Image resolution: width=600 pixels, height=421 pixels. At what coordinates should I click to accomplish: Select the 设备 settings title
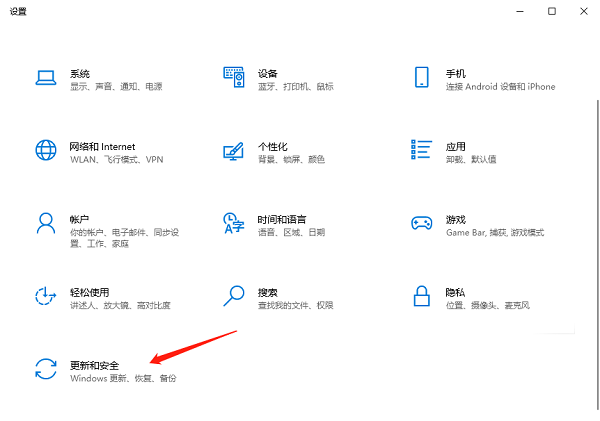[x=267, y=73]
